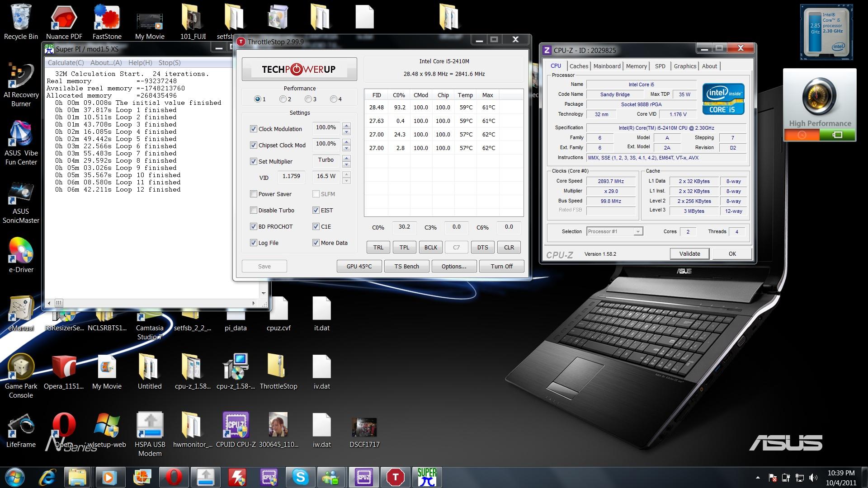Show hidden icons in system tray
Image resolution: width=868 pixels, height=488 pixels.
pos(758,478)
